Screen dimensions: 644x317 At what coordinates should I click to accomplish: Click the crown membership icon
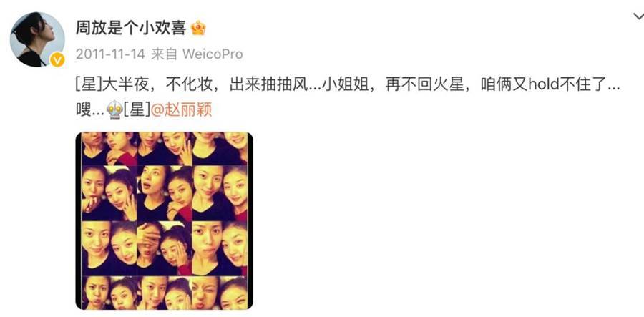[x=198, y=28]
